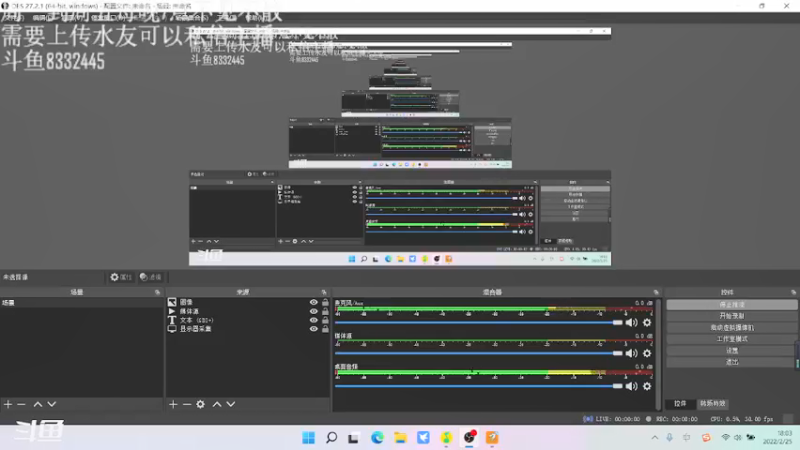Select the 媒体源 source row

247,311
